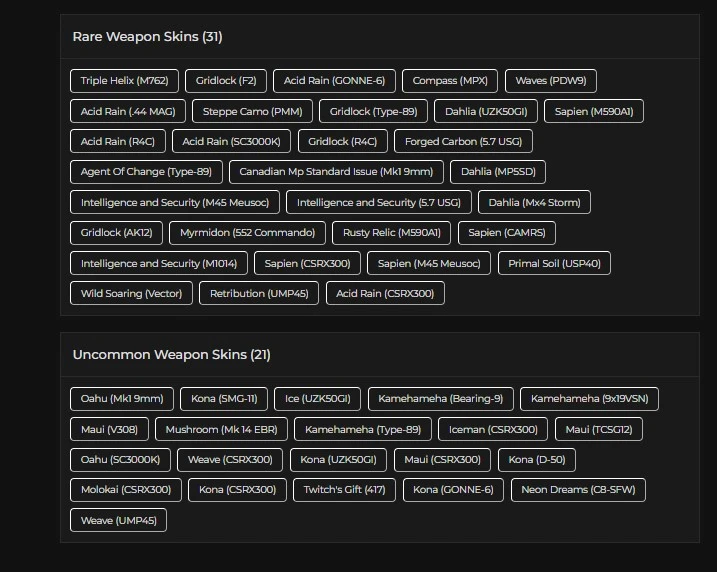717x572 pixels.
Task: Click Agent Of Change (Type-89) tag
Action: pos(146,172)
